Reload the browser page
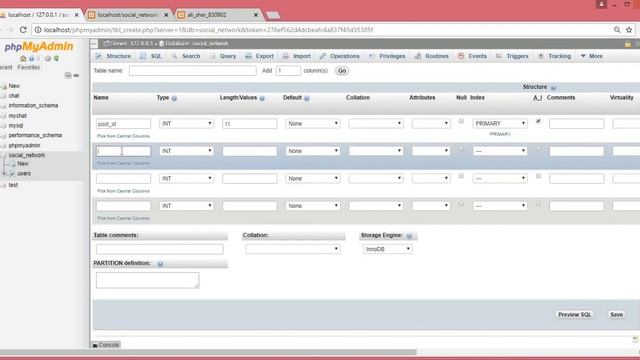 (x=23, y=30)
